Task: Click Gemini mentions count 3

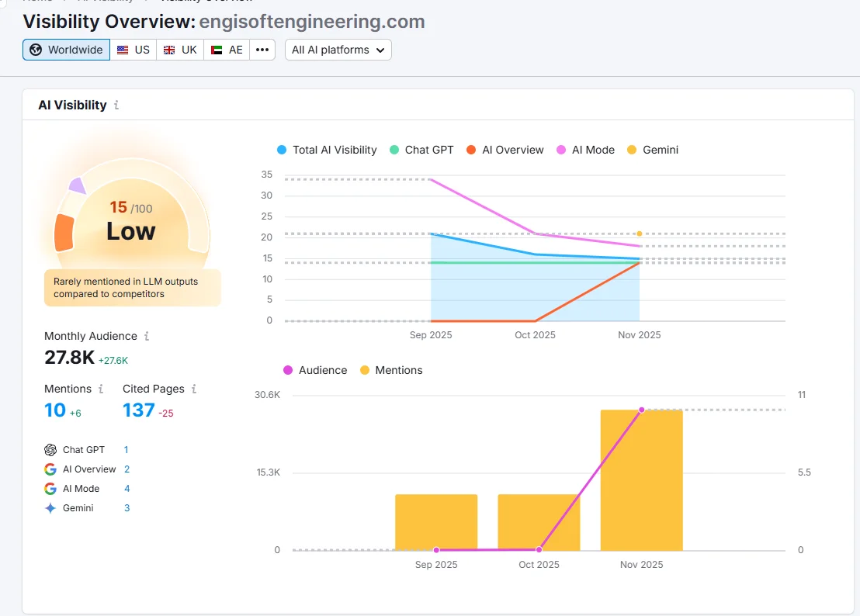Action: tap(127, 508)
